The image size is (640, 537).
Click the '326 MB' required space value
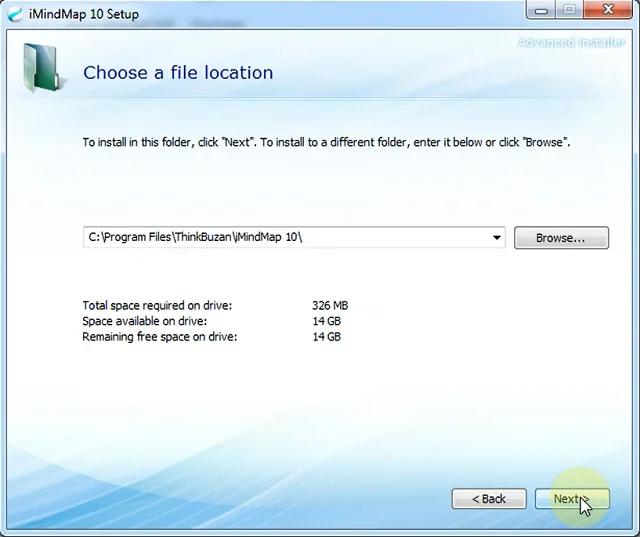(x=330, y=305)
